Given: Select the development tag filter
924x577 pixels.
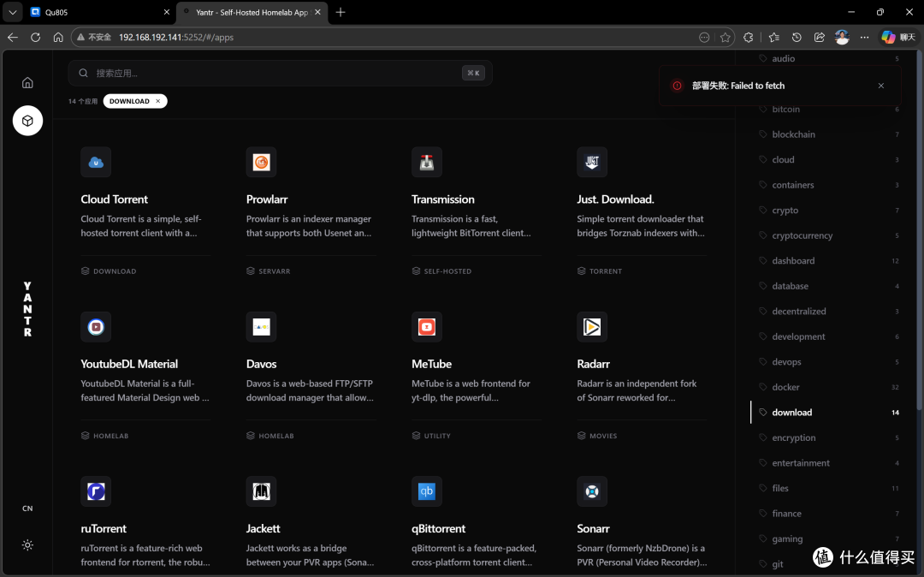Looking at the screenshot, I should [830, 336].
